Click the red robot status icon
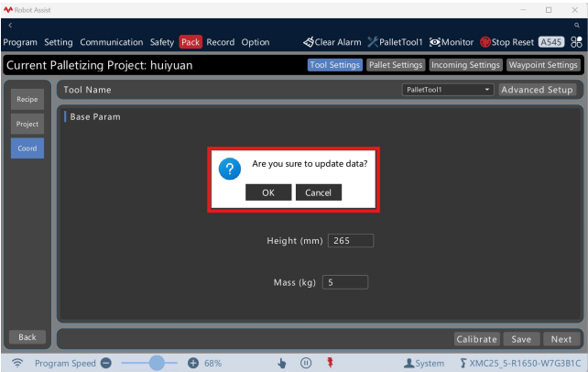The image size is (588, 372). click(330, 363)
